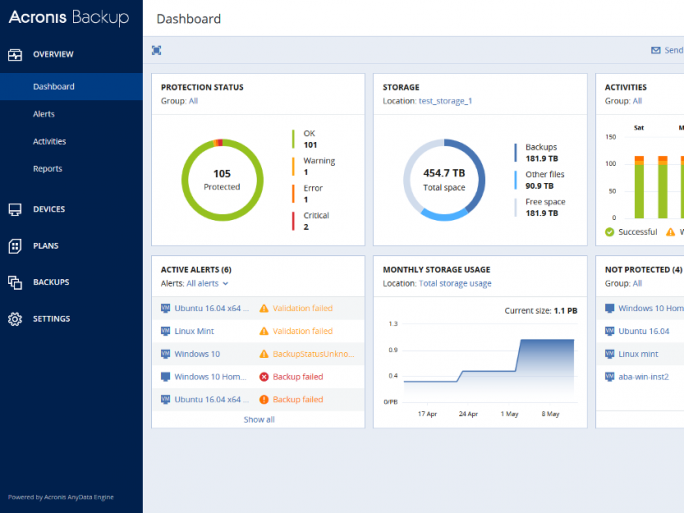Image resolution: width=684 pixels, height=513 pixels.
Task: Click the Acronis Backup logo
Action: click(x=69, y=17)
